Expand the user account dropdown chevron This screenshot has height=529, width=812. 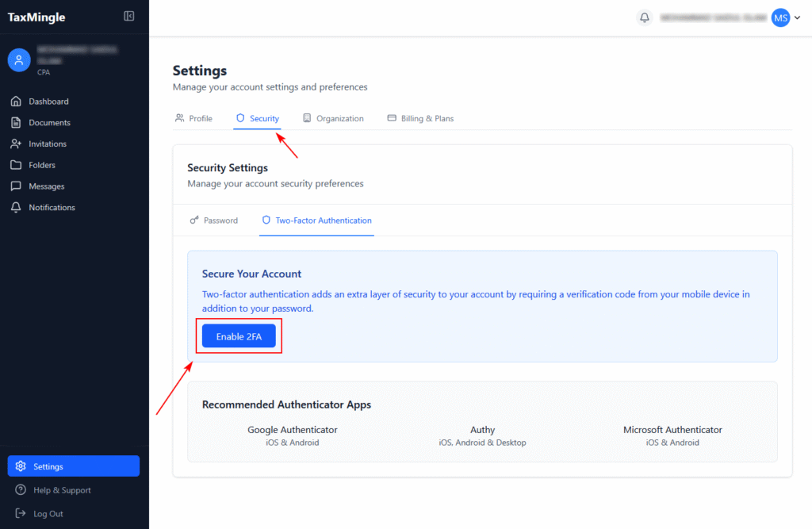tap(797, 18)
